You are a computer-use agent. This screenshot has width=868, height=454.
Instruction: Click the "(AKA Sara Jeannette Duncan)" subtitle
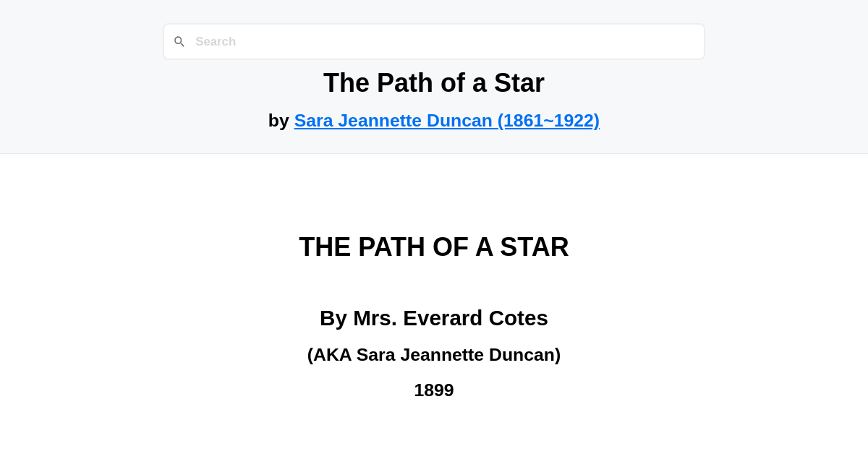click(x=434, y=354)
